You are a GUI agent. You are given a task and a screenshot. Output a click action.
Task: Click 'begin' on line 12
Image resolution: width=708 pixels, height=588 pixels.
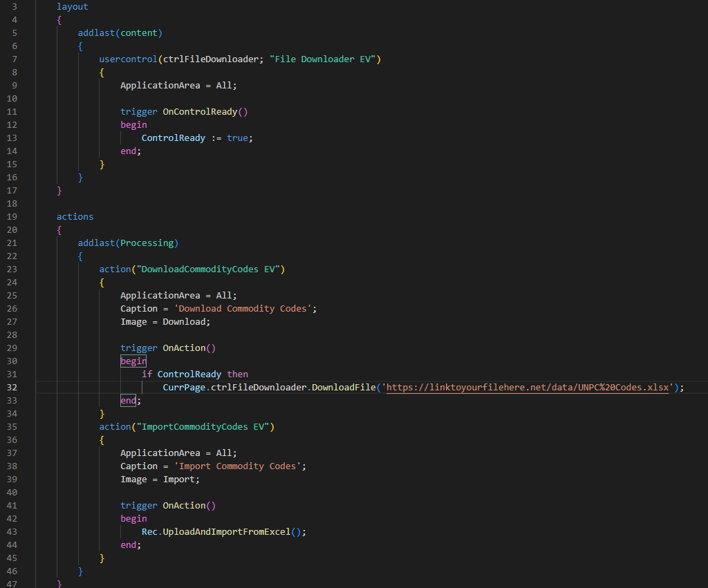(x=133, y=125)
